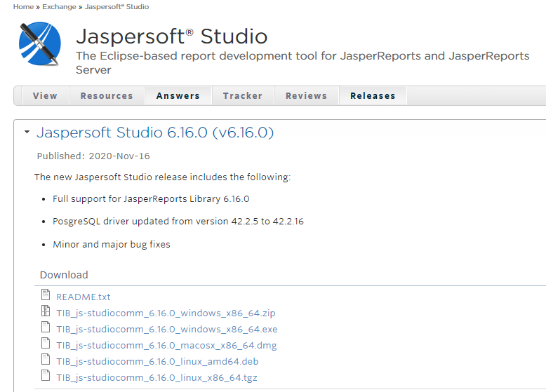This screenshot has height=392, width=546.
Task: Click the 'Published: 2020-Nov-16' text
Action: tap(93, 156)
